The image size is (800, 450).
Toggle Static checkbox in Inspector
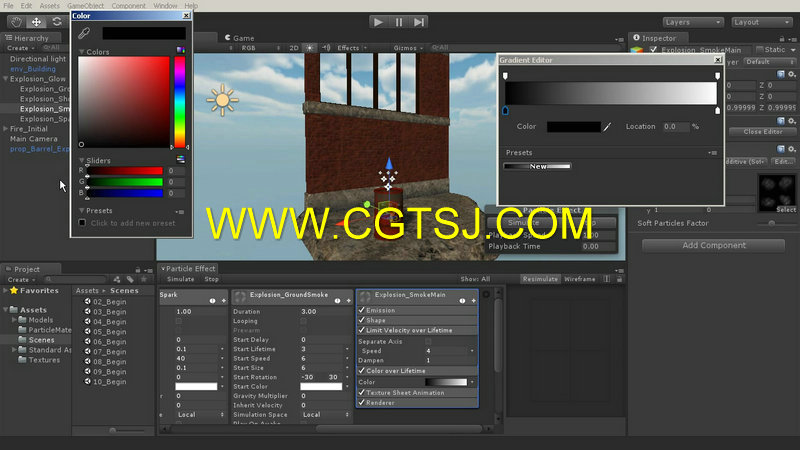click(760, 49)
